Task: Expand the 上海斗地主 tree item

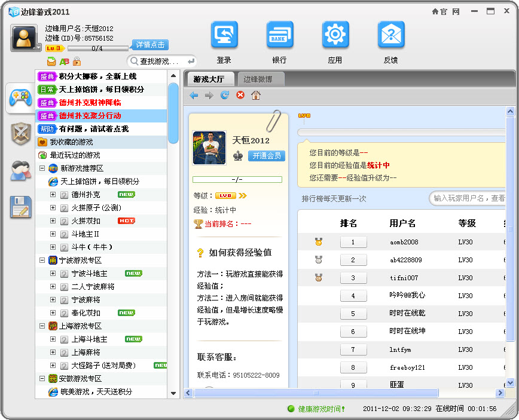Action: 53,338
